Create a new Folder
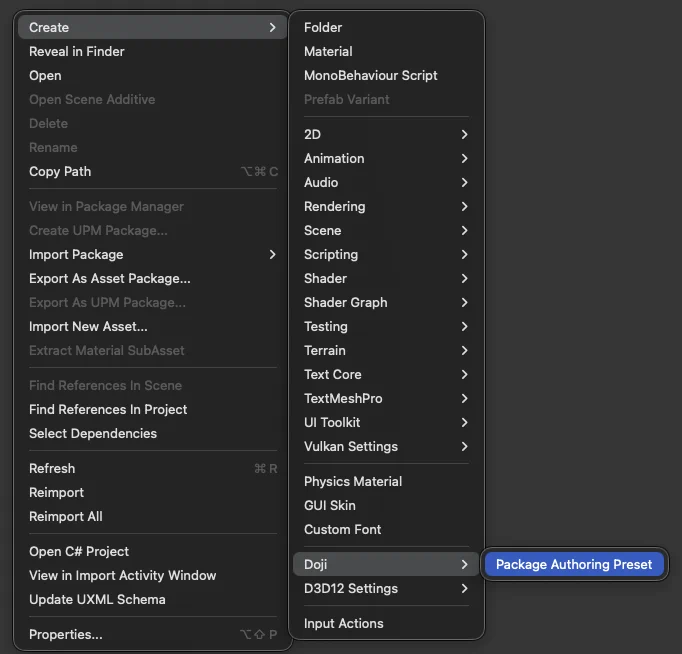This screenshot has height=654, width=682. pyautogui.click(x=386, y=27)
